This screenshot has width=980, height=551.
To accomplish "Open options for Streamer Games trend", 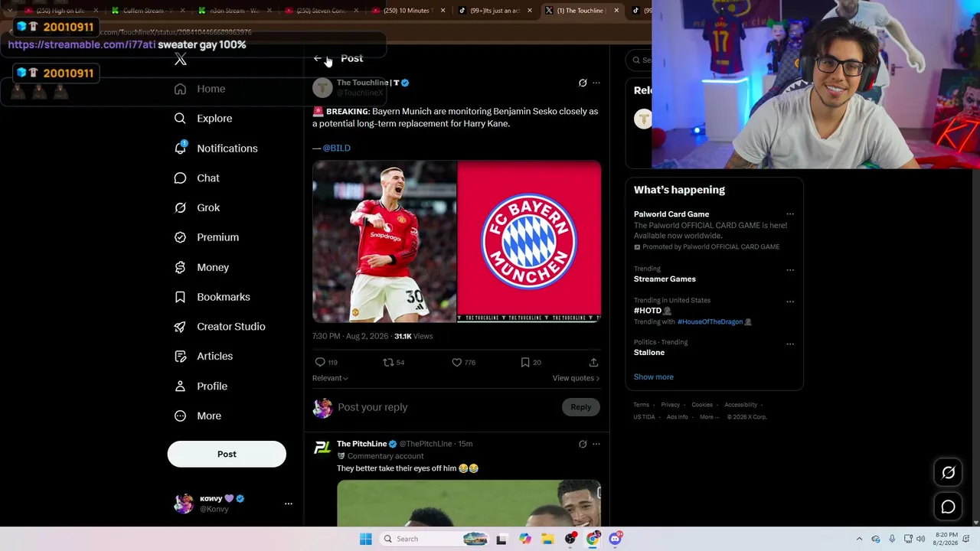I will [790, 270].
